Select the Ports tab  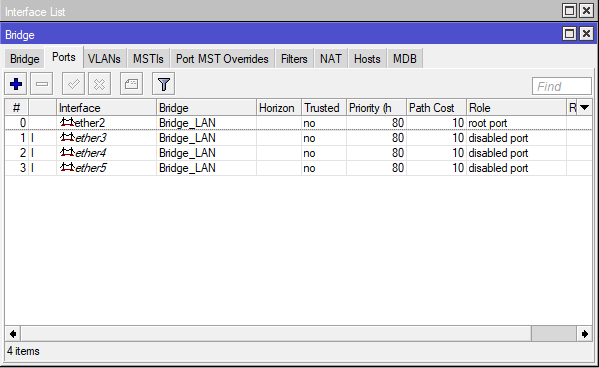64,57
